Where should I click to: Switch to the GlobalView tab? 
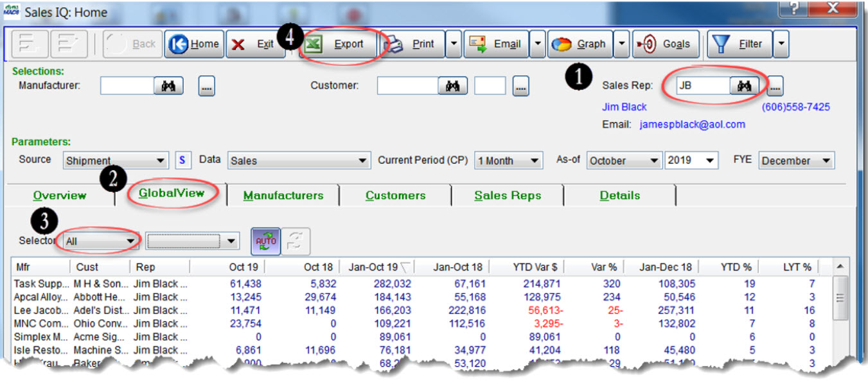tap(172, 193)
